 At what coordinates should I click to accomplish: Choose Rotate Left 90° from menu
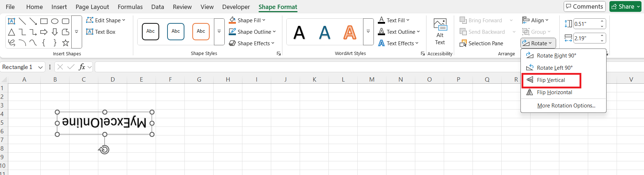[x=563, y=68]
